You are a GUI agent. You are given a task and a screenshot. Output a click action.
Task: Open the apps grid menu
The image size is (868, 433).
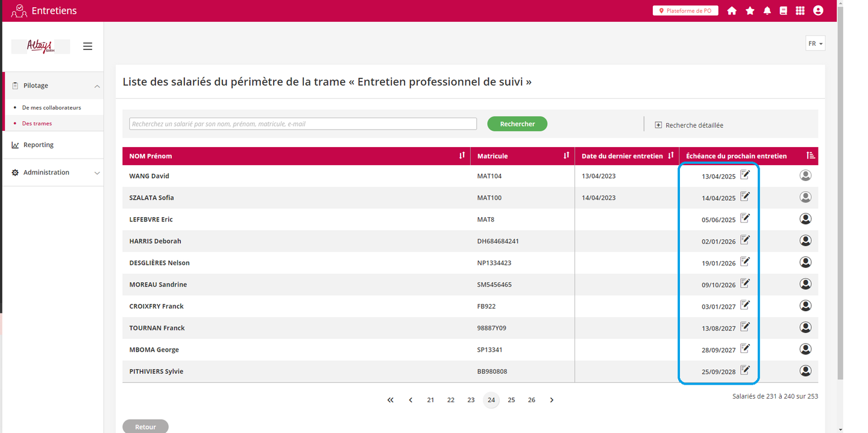(800, 11)
